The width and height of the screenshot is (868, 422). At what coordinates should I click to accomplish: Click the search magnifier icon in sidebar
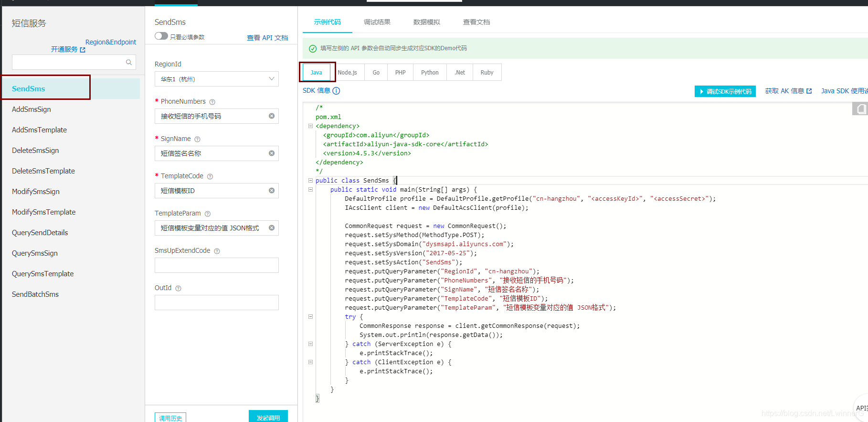[x=128, y=62]
